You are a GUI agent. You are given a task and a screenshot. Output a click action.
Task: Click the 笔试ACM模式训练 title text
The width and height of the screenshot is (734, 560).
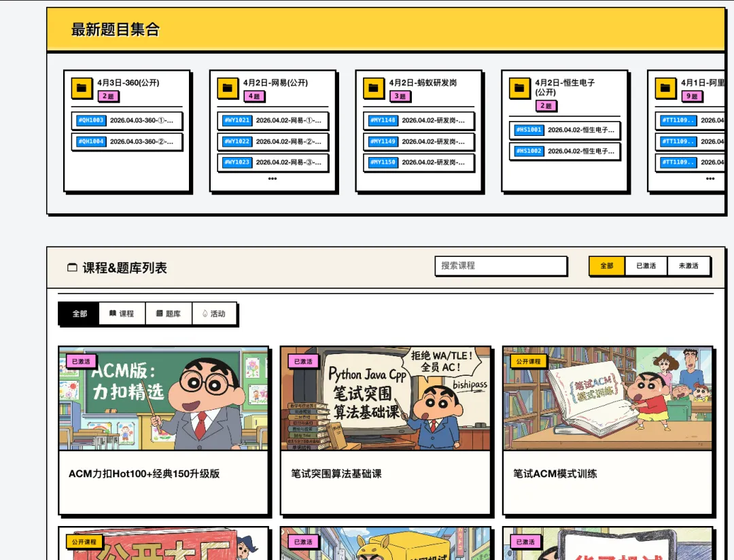tap(555, 474)
